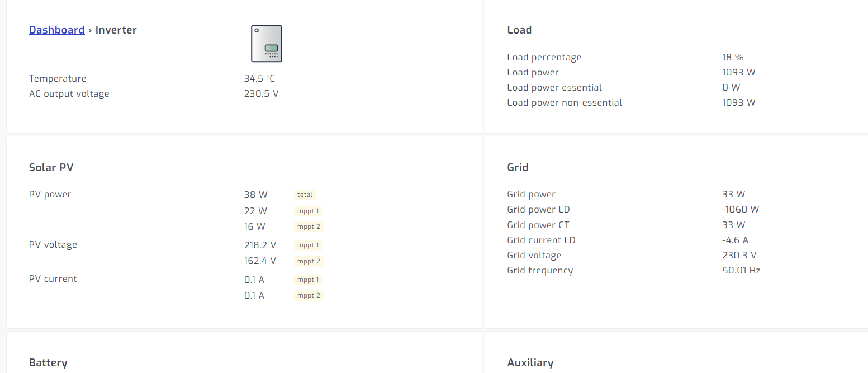Click the Auxiliary section heading

tap(530, 362)
